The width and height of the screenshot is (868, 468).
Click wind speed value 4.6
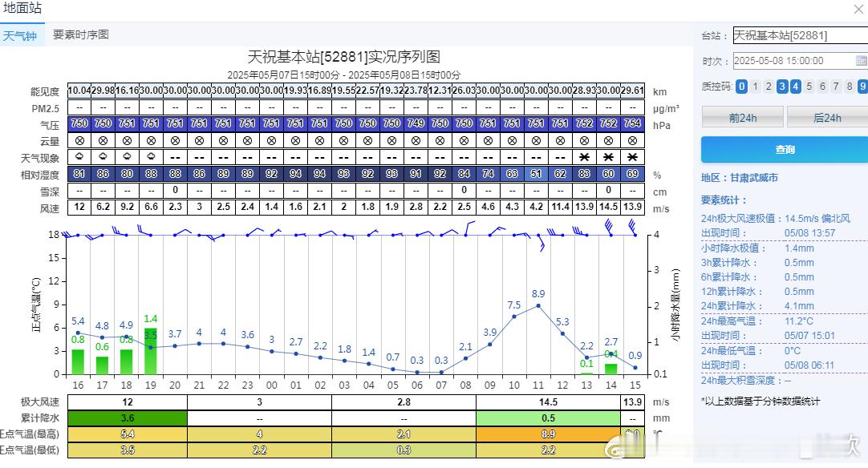coord(489,207)
